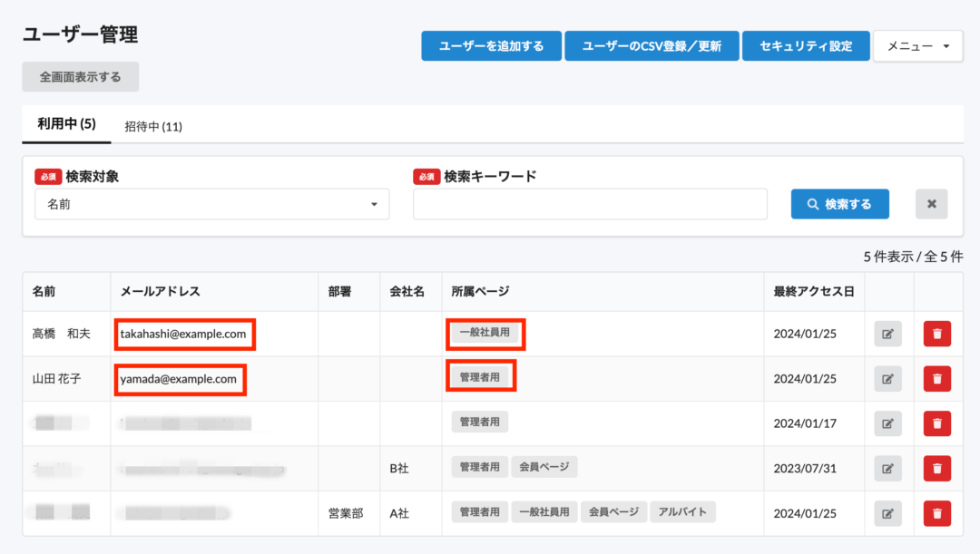980x554 pixels.
Task: Switch to the 招待中 (11) tab
Action: (152, 126)
